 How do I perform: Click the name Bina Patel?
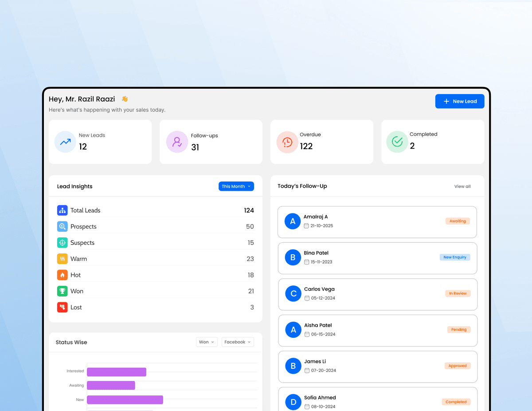click(x=316, y=253)
